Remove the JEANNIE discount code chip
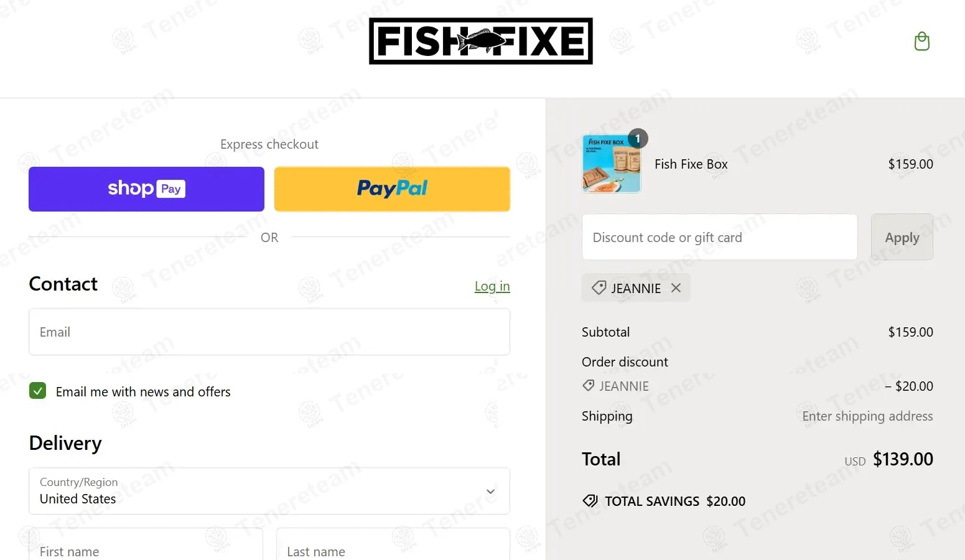 [x=676, y=287]
